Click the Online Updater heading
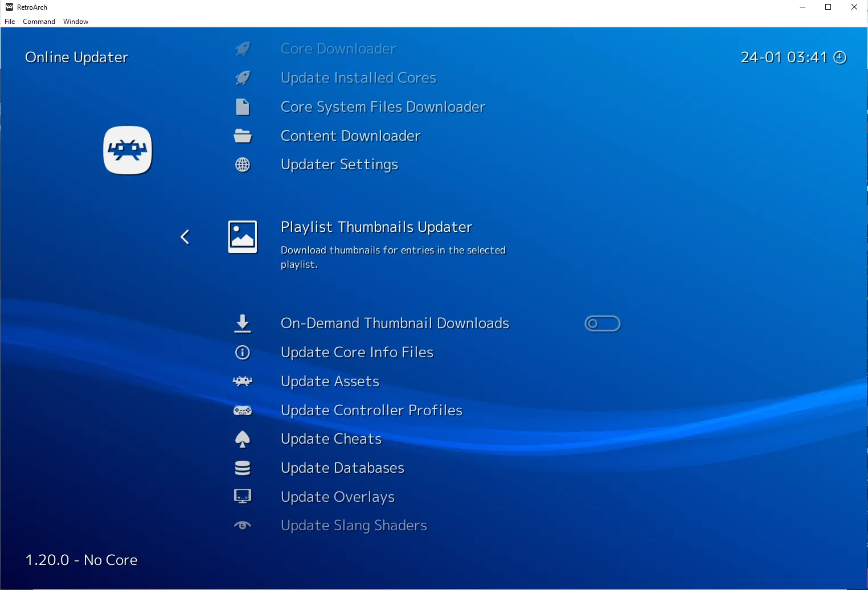868x590 pixels. coord(77,58)
